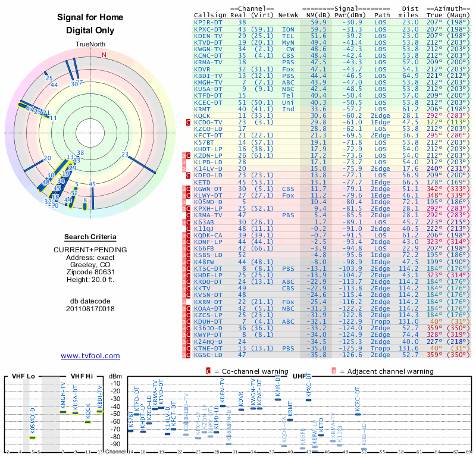Click the CURRENT+PENDING text
Image resolution: width=476 pixels, height=457 pixels.
[x=90, y=250]
